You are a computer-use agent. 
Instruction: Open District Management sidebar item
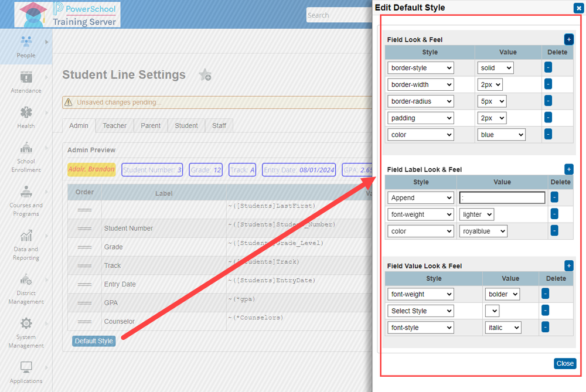(x=26, y=289)
